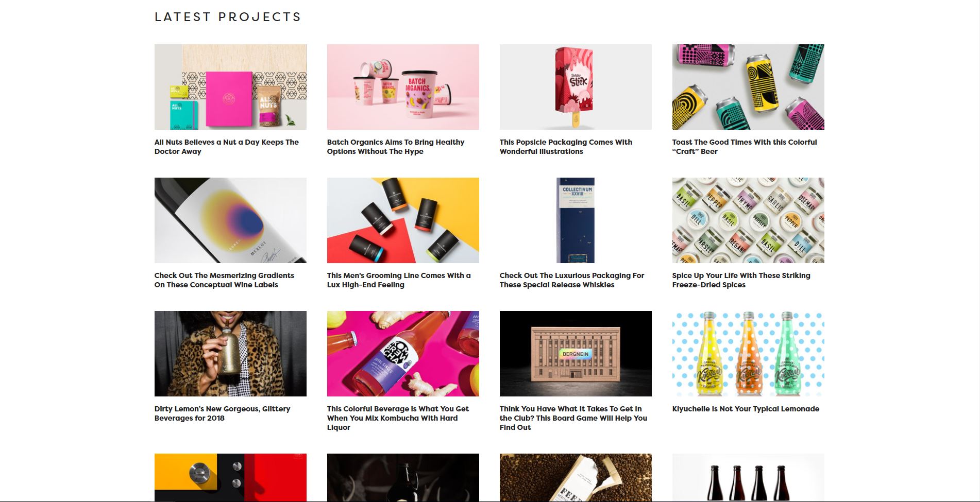The height and width of the screenshot is (502, 980).
Task: Open the men's grooming containers image
Action: 403,220
